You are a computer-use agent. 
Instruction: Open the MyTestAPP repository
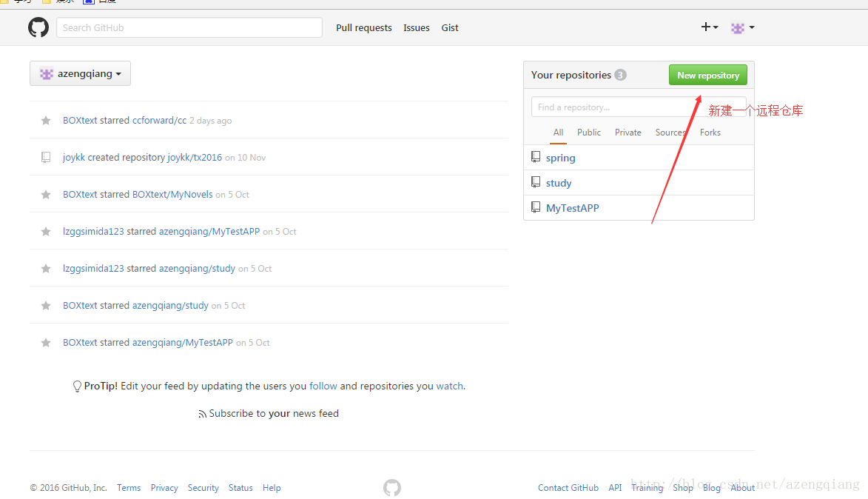click(573, 208)
